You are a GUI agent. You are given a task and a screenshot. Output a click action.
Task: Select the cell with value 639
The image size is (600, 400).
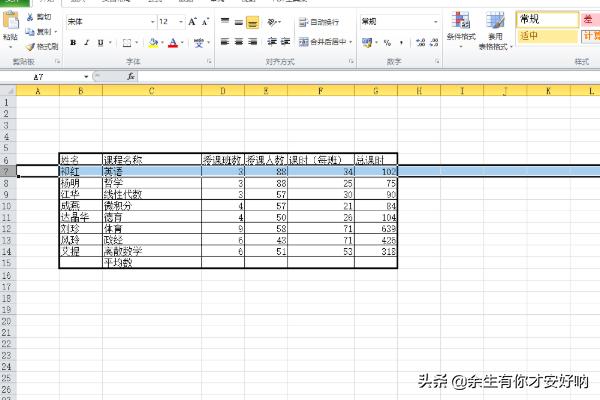(376, 229)
